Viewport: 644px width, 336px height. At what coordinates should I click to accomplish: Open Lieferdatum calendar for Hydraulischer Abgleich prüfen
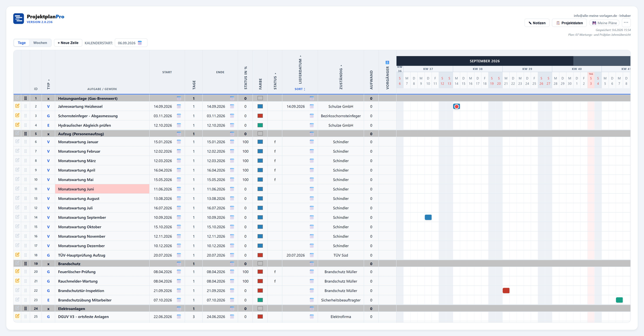click(x=312, y=125)
